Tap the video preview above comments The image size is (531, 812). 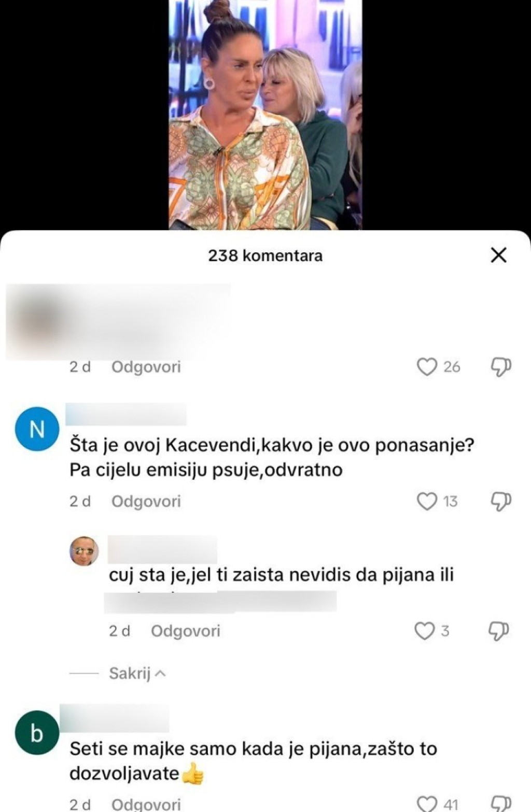point(265,115)
